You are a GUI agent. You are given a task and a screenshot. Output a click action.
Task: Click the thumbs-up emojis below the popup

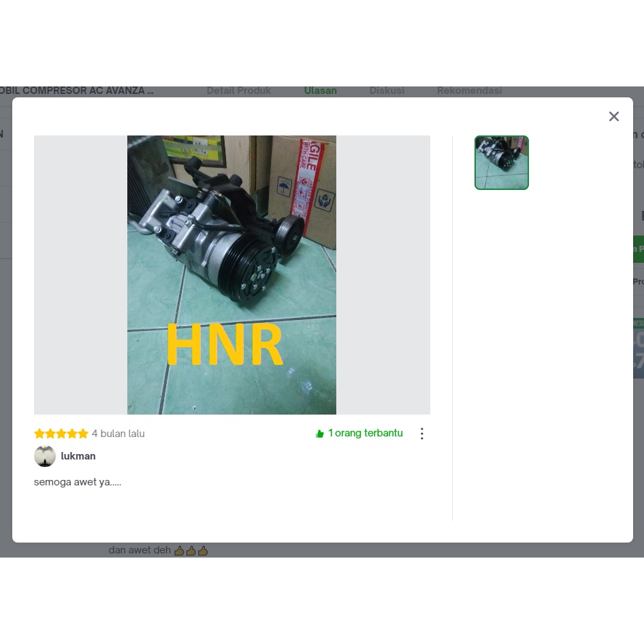click(191, 550)
